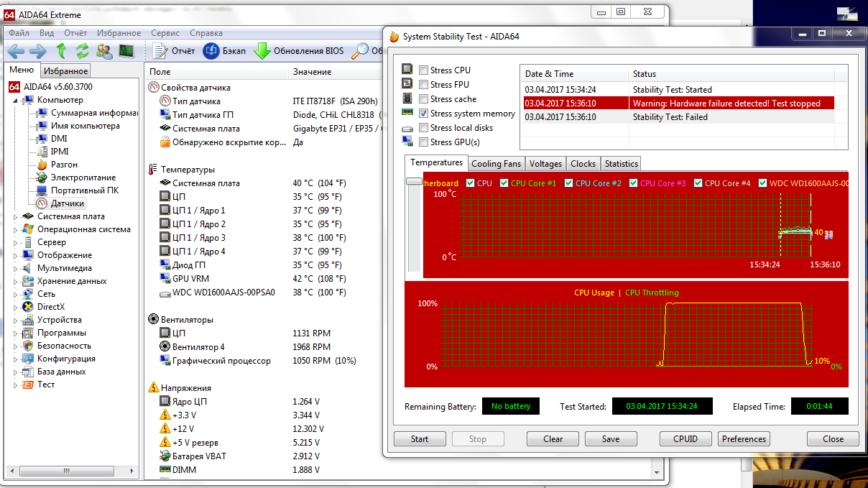
Task: Expand the Системная плата tree node
Action: pos(17,216)
